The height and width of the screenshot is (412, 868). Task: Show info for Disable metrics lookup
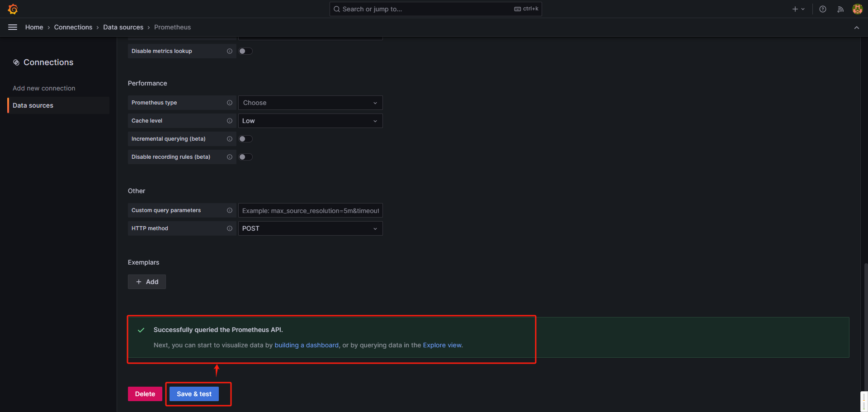(x=230, y=51)
